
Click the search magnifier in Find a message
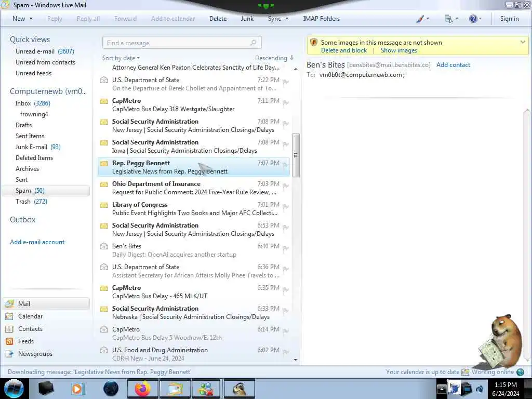pos(253,43)
